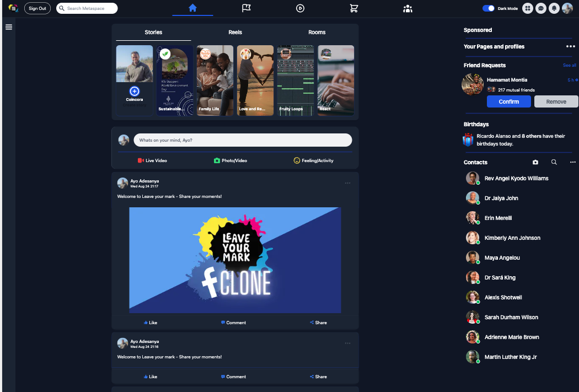Remove Hamamat Montia's friend request
This screenshot has width=579, height=392.
click(556, 101)
